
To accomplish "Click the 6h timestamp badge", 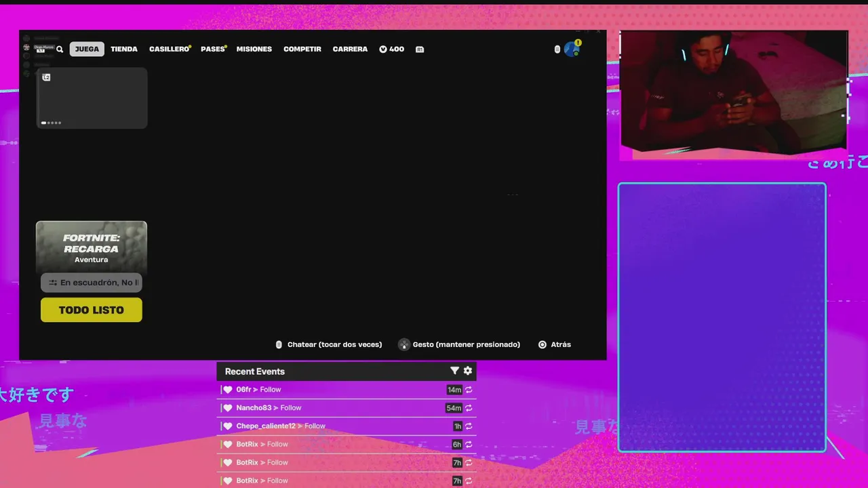I will pyautogui.click(x=457, y=445).
